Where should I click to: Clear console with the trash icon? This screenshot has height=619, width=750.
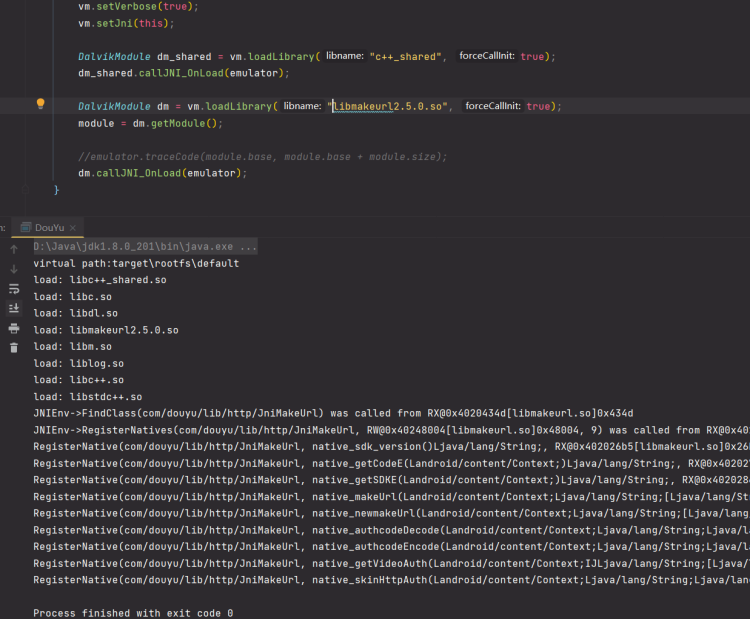pos(14,347)
